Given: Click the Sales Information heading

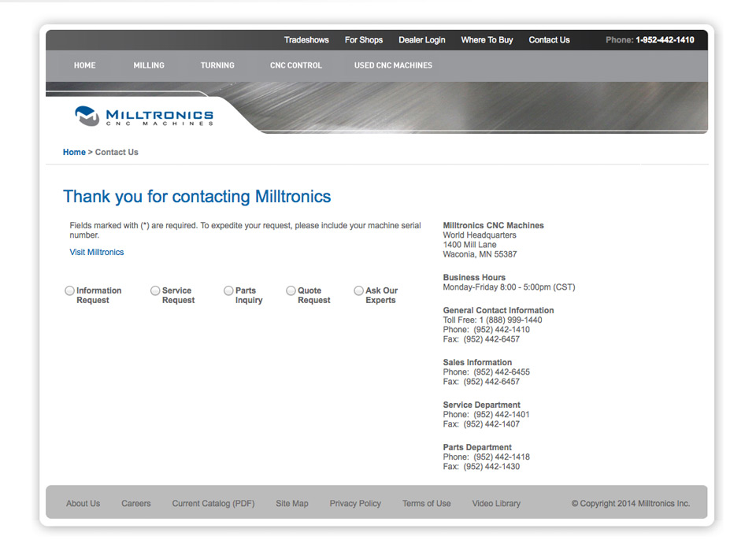Looking at the screenshot, I should coord(477,363).
